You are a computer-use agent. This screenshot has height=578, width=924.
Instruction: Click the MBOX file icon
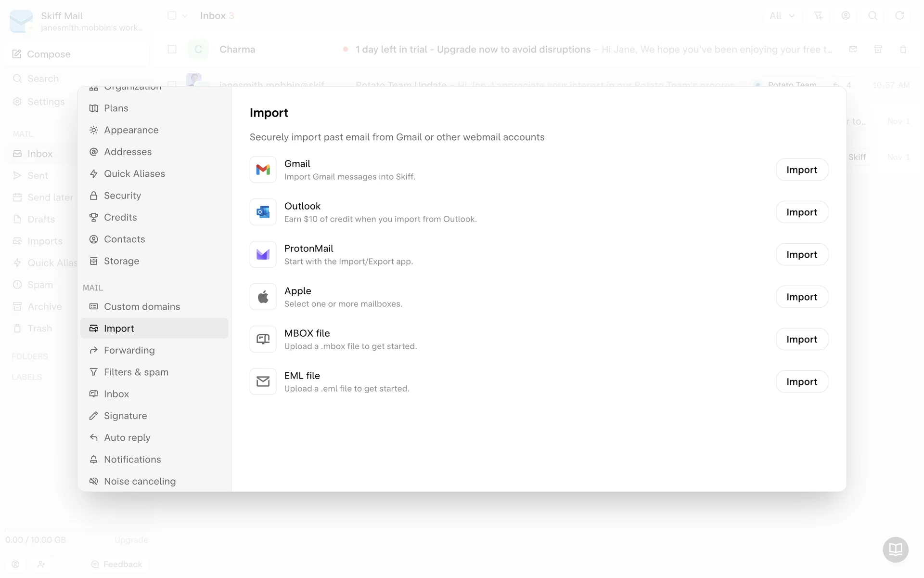[x=263, y=339]
